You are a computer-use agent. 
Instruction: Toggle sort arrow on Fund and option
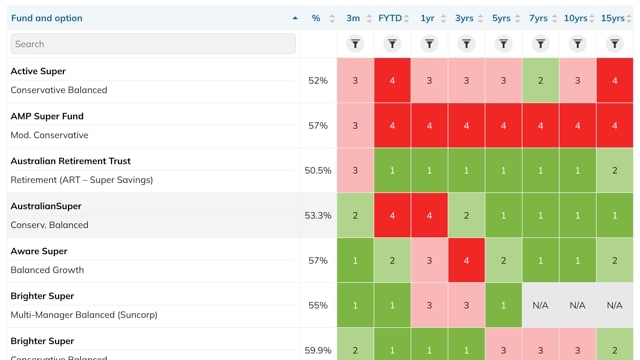(x=295, y=18)
